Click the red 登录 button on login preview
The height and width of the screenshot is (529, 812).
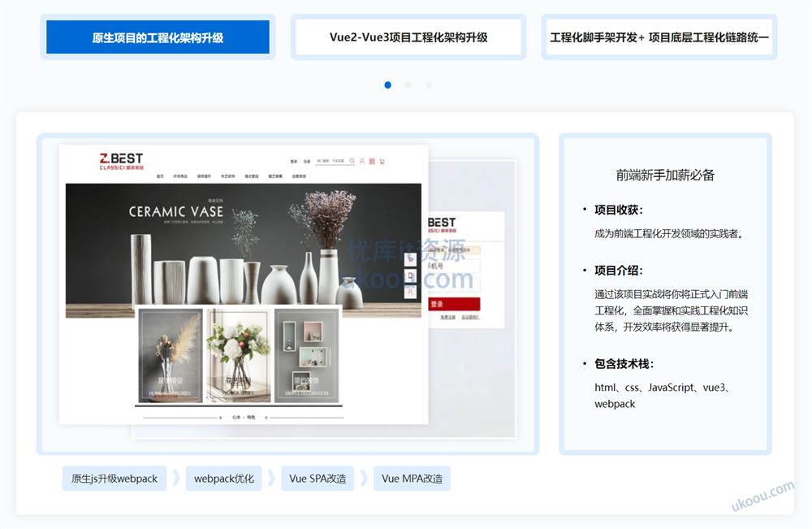coord(454,304)
